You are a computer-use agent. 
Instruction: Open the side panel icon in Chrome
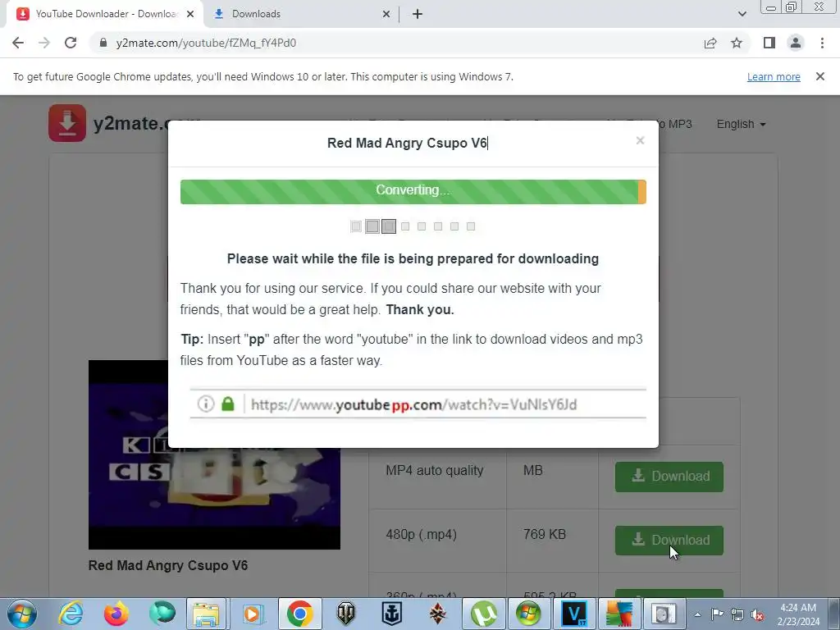point(769,43)
